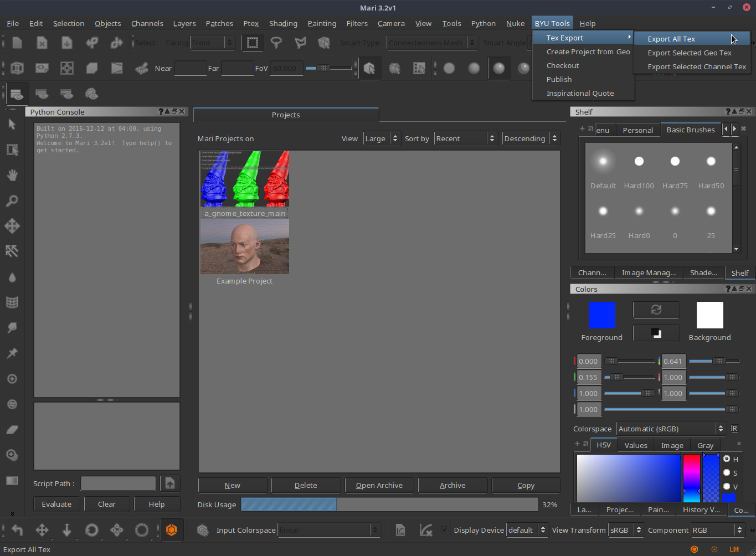
Task: Toggle the first layers-with-eye visibility icon
Action: [x=17, y=94]
